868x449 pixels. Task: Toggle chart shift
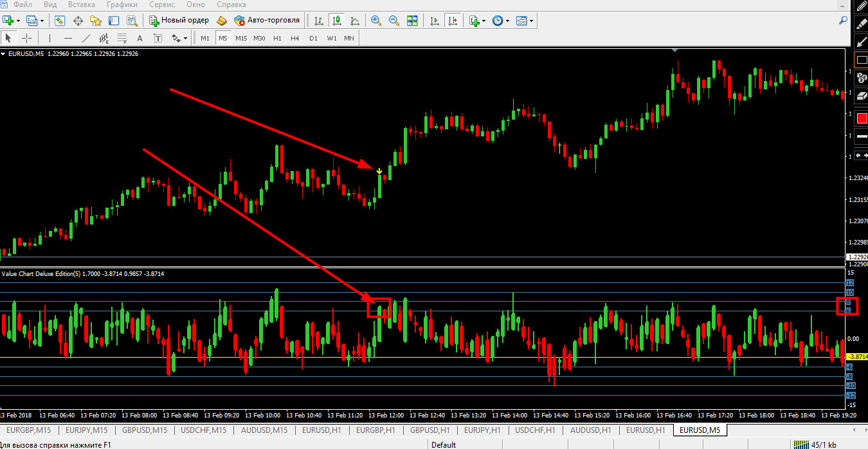pyautogui.click(x=453, y=21)
